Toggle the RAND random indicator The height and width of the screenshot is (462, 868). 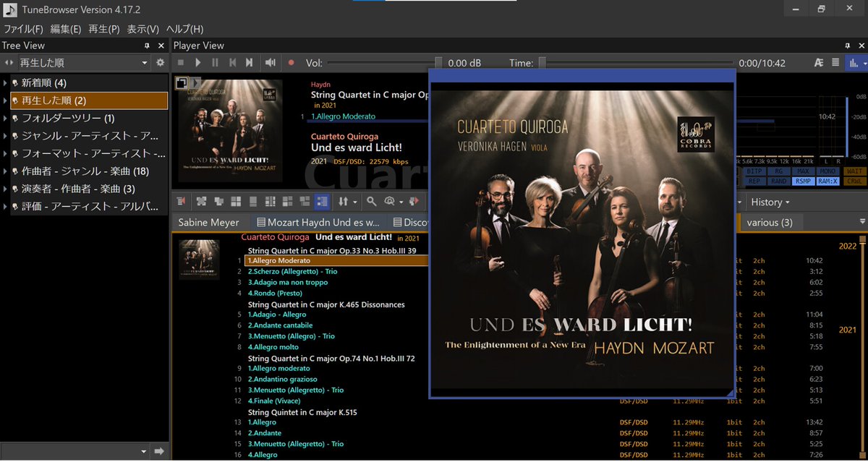coord(779,181)
